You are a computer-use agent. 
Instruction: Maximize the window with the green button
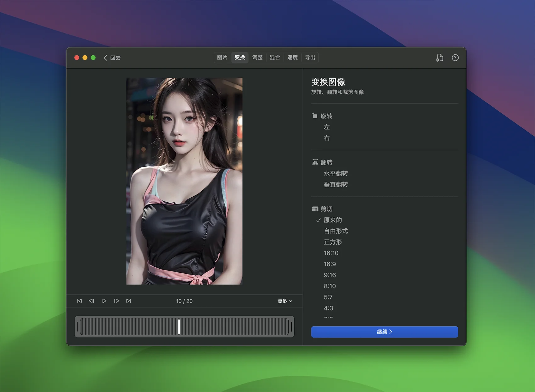(x=93, y=58)
